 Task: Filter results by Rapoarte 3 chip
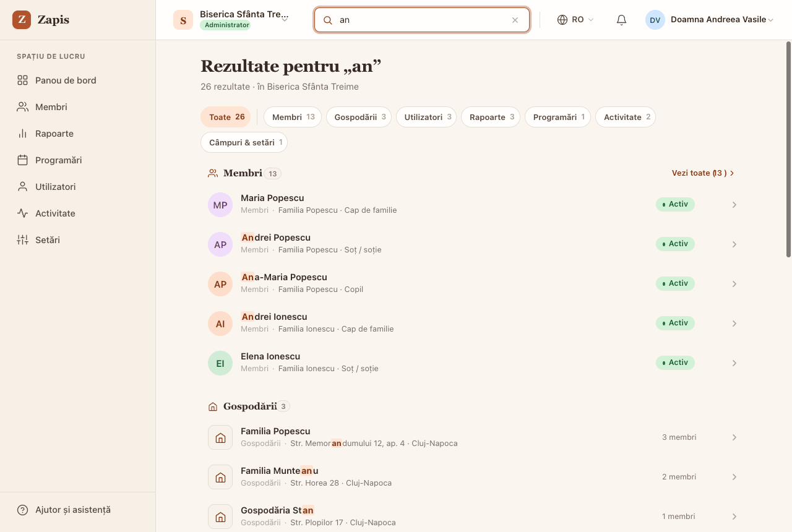point(491,117)
